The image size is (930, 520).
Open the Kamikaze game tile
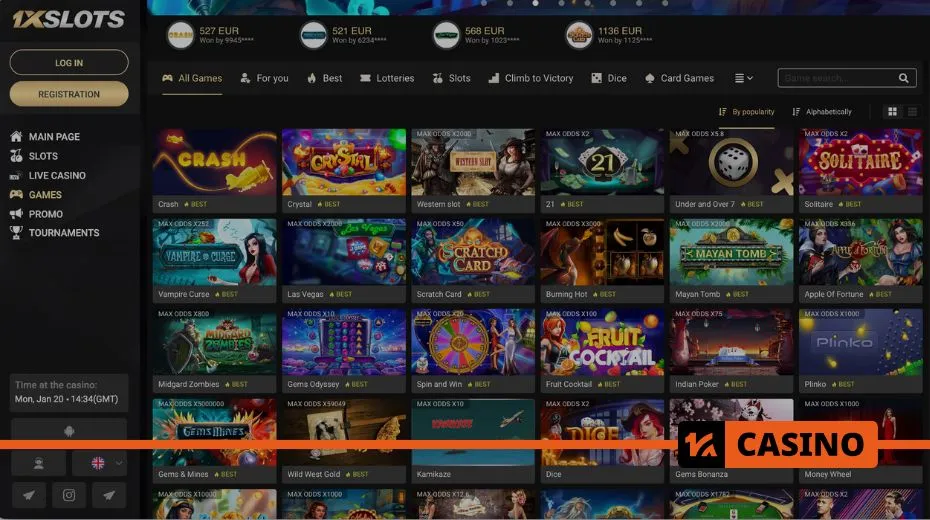click(x=473, y=441)
